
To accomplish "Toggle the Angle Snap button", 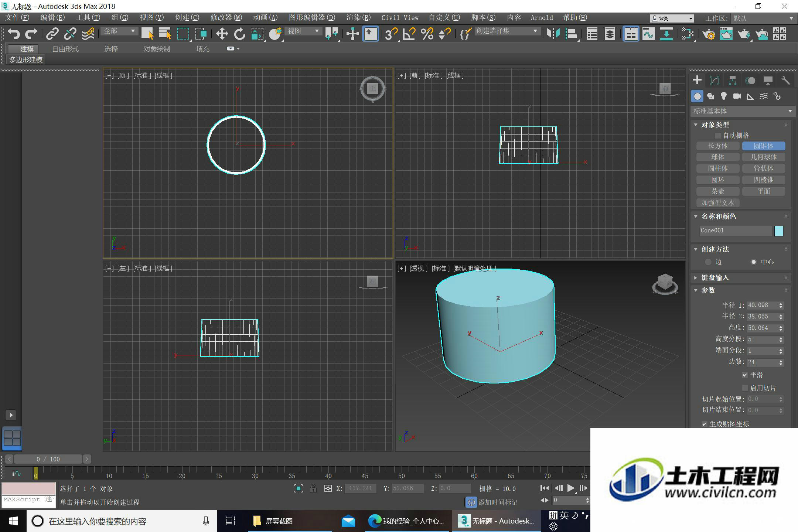I will (409, 34).
